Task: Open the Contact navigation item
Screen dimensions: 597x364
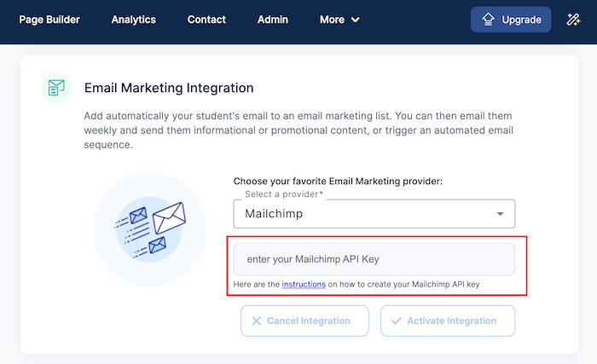Action: coord(206,20)
